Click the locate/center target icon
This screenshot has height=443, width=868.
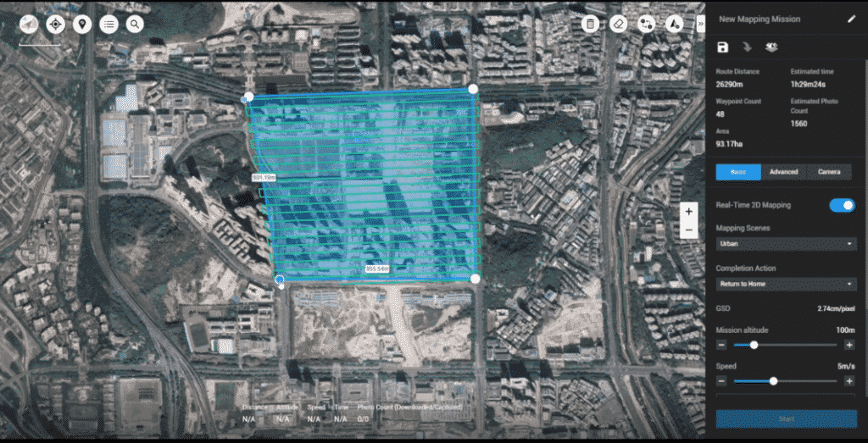[56, 24]
